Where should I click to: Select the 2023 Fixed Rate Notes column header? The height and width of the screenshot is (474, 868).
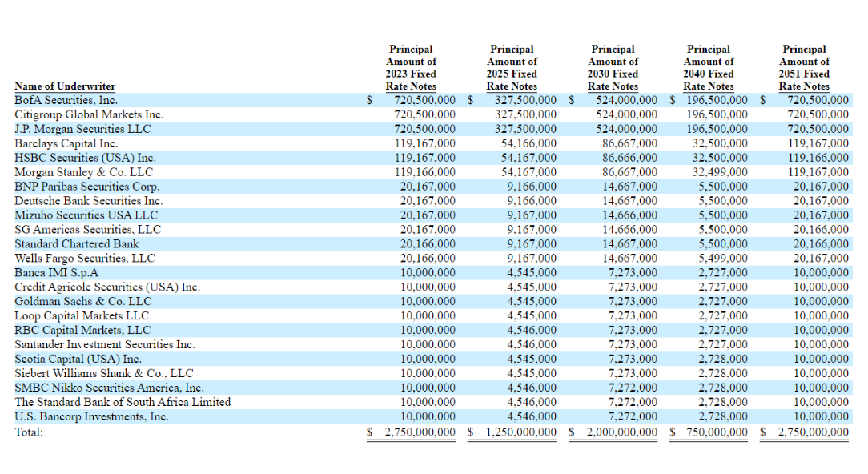pos(411,68)
